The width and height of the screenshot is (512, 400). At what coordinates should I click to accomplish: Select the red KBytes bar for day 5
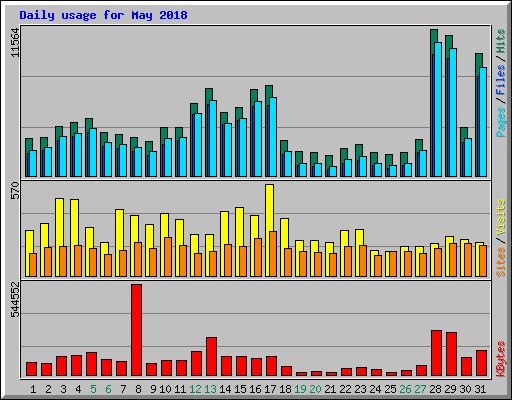coord(91,364)
